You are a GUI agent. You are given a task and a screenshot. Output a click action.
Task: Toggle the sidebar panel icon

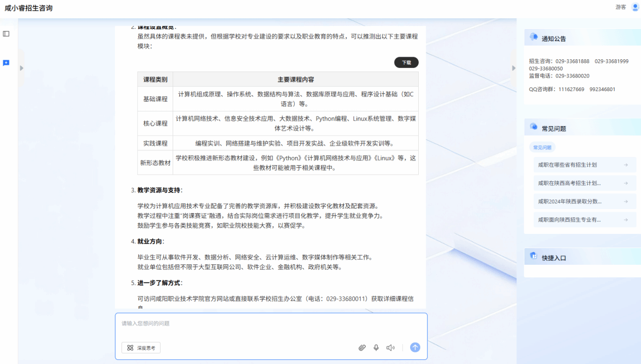tap(6, 33)
